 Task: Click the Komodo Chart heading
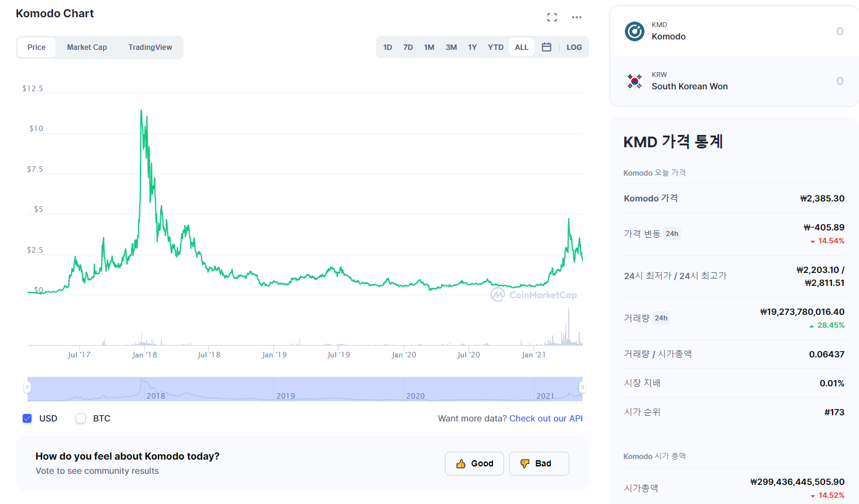click(x=55, y=13)
